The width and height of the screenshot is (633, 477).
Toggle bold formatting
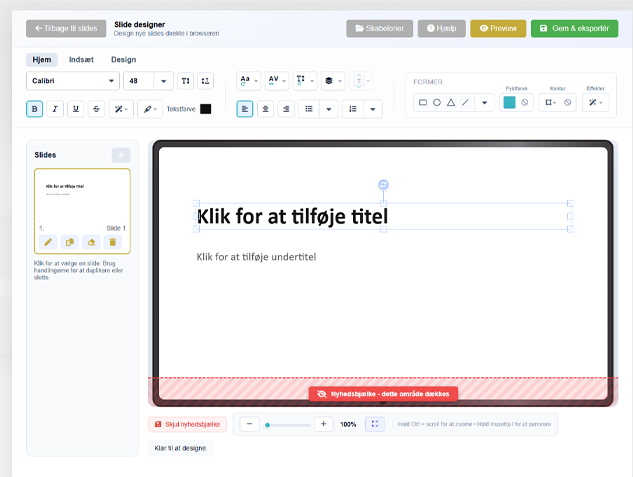(x=34, y=109)
